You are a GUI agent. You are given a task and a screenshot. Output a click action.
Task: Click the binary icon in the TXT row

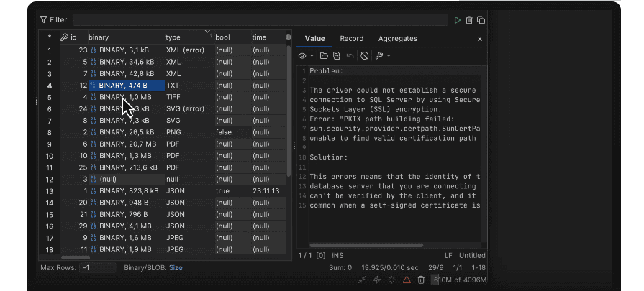pos(94,86)
